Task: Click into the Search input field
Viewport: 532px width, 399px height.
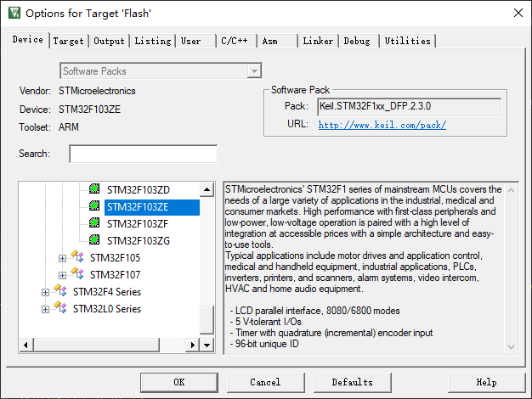Action: 143,154
